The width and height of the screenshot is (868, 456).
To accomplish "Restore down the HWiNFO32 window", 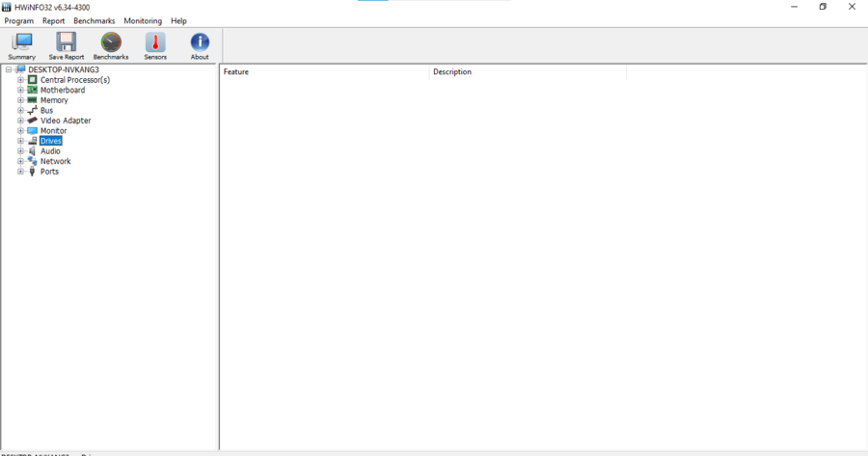I will (824, 7).
